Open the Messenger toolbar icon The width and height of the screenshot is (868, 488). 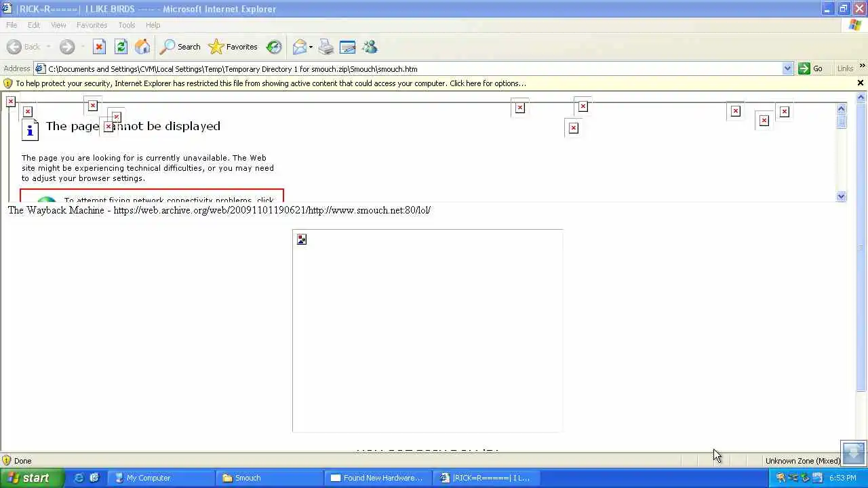(x=370, y=47)
